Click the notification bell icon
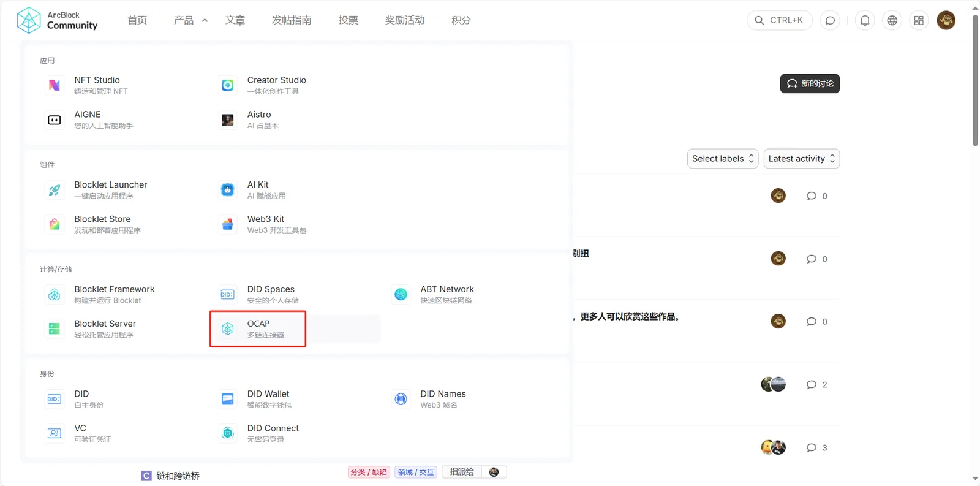Screen dimensions: 980x486 [x=865, y=20]
